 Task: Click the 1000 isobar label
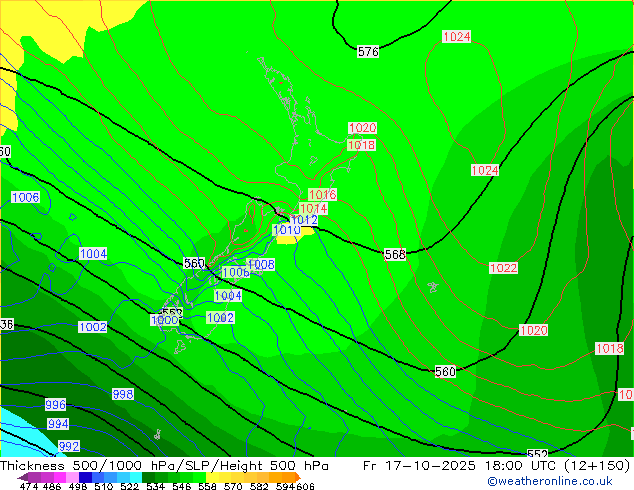click(165, 320)
